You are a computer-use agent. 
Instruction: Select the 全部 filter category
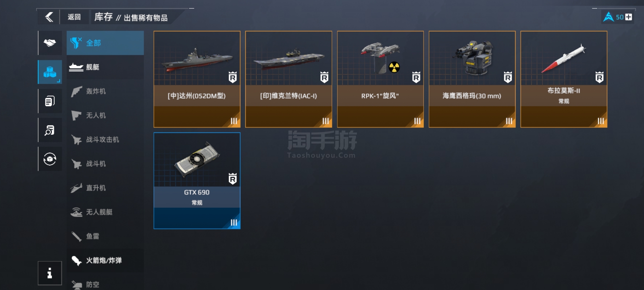pos(105,43)
